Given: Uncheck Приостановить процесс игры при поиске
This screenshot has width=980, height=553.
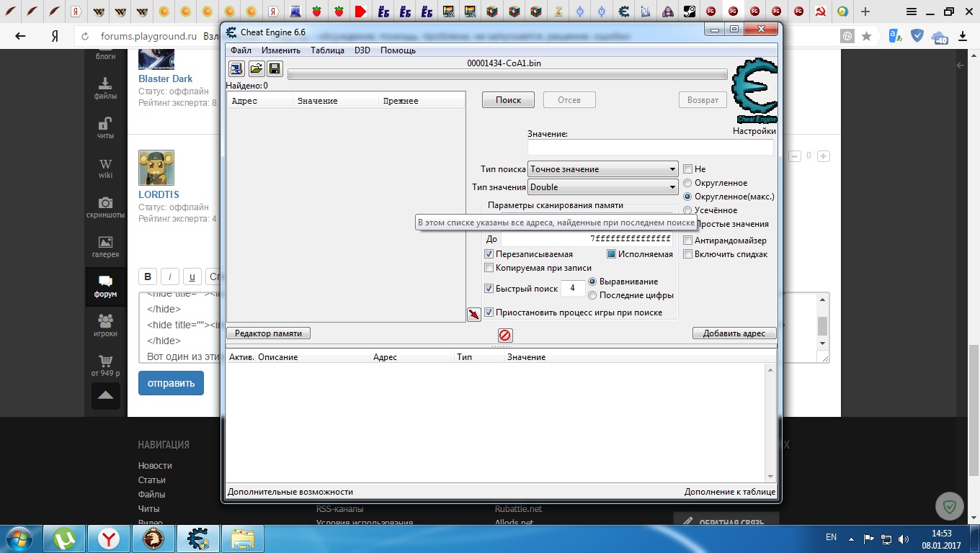Looking at the screenshot, I should pyautogui.click(x=489, y=313).
